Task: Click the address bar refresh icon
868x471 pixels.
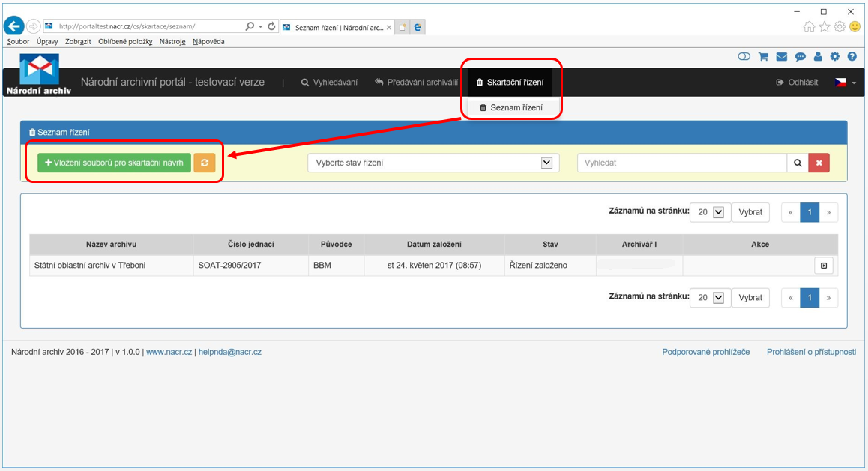Action: [x=271, y=26]
